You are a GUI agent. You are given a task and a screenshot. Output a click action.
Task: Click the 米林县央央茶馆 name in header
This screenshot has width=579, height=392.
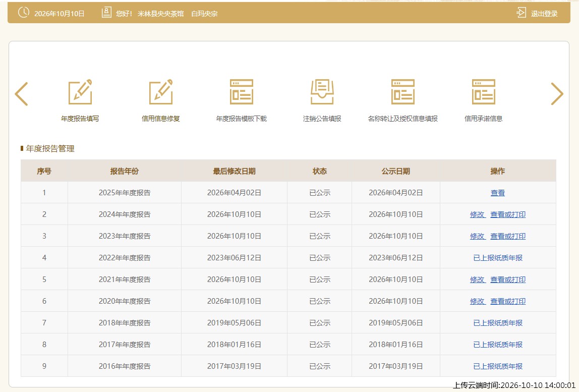click(160, 14)
